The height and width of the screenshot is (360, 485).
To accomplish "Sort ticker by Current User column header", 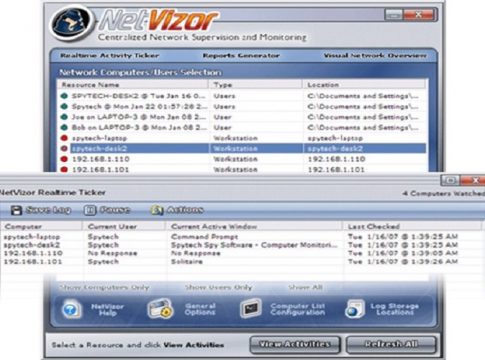I will (x=124, y=227).
